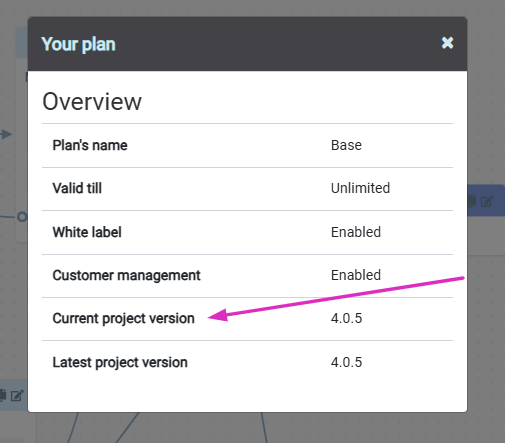Click the circular connector port on left node

pyautogui.click(x=22, y=217)
